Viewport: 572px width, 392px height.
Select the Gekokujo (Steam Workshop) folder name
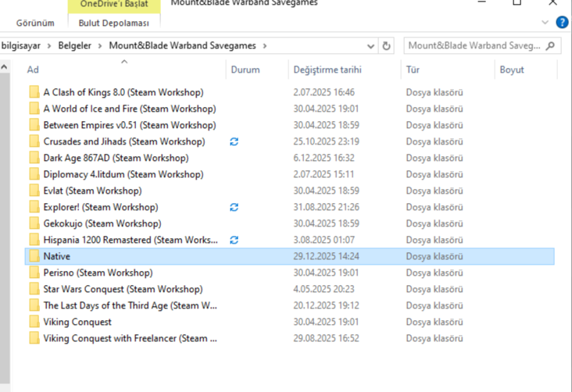(x=102, y=223)
